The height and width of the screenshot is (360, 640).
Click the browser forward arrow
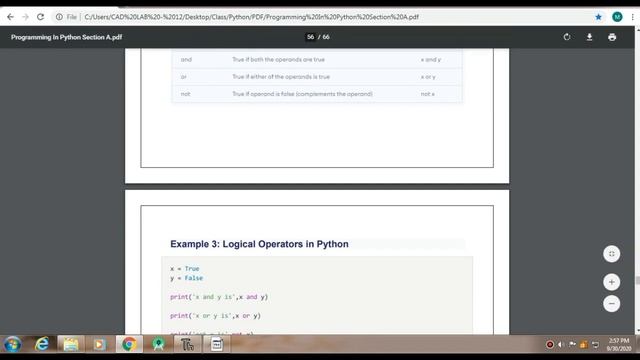25,17
